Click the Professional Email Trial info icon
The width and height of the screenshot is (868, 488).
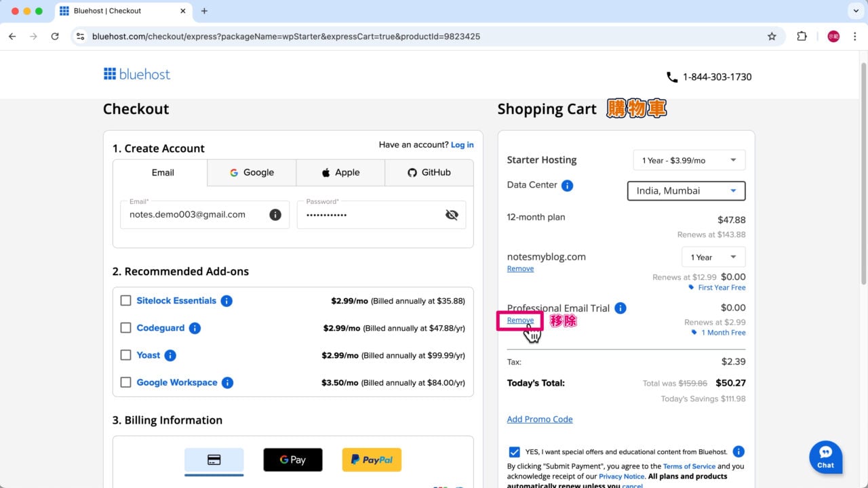(x=619, y=308)
